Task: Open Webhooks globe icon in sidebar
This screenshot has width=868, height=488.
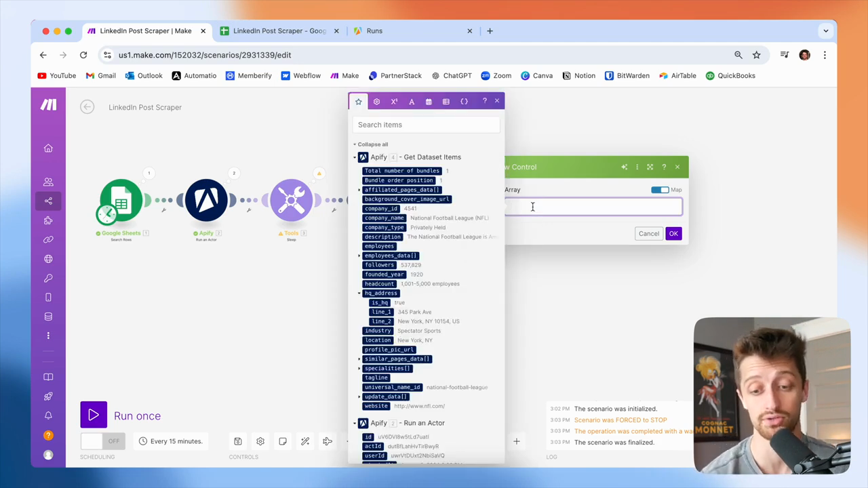Action: [48, 259]
